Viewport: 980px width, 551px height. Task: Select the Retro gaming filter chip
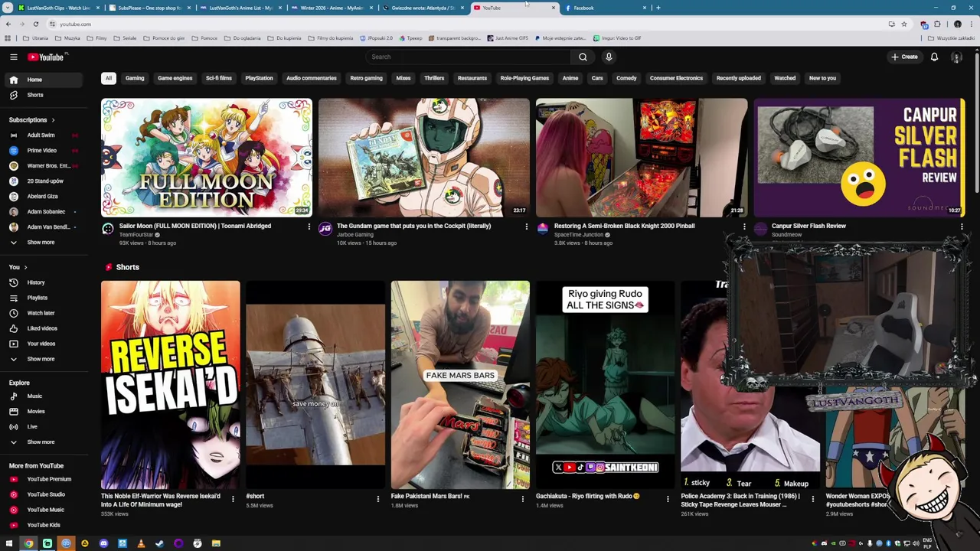click(366, 78)
